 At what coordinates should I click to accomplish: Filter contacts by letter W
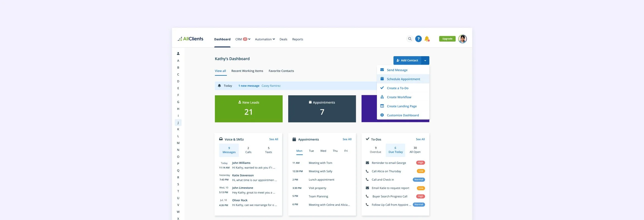tap(178, 212)
